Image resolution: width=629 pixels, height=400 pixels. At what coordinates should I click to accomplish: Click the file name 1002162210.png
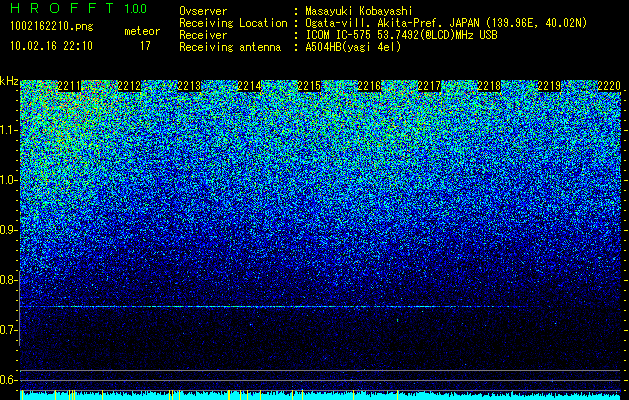[x=52, y=26]
